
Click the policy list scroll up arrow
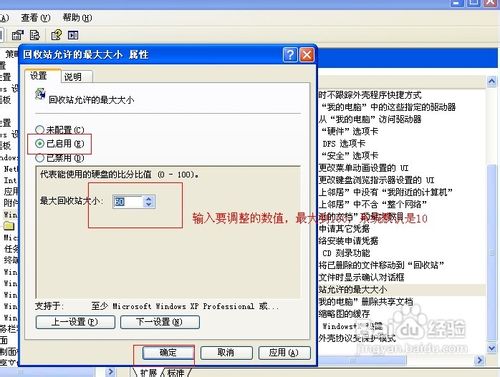point(492,82)
